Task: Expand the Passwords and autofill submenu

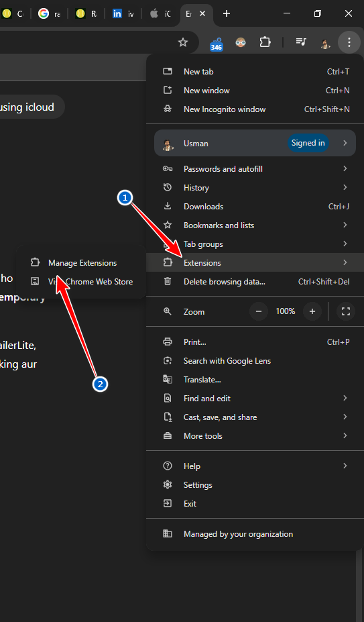Action: [x=255, y=169]
